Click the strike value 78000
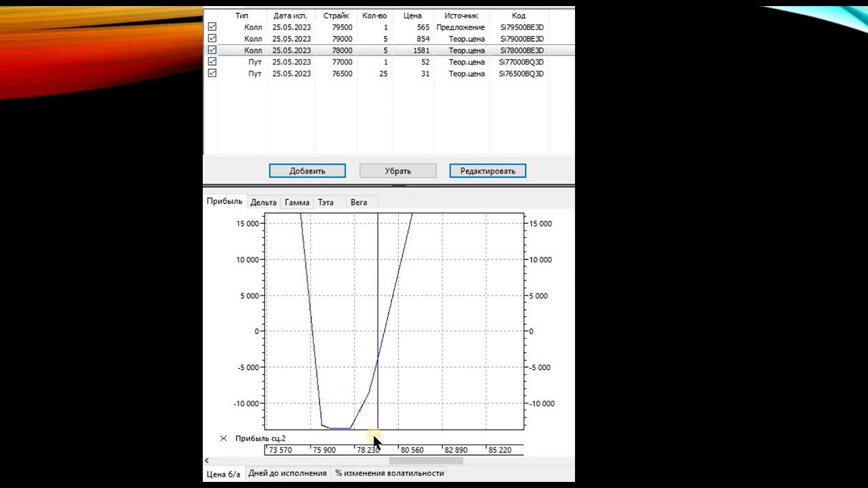This screenshot has width=868, height=488. coord(341,50)
